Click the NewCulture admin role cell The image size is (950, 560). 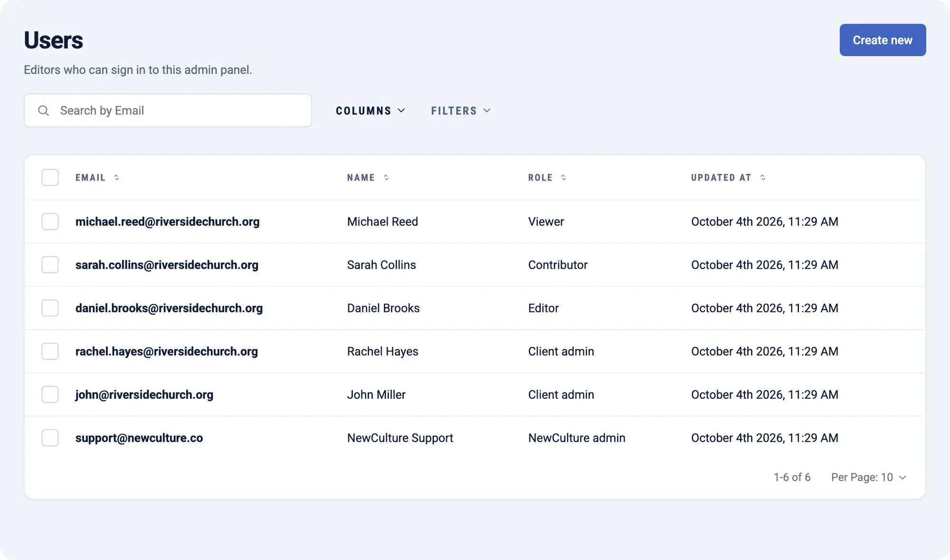tap(577, 438)
